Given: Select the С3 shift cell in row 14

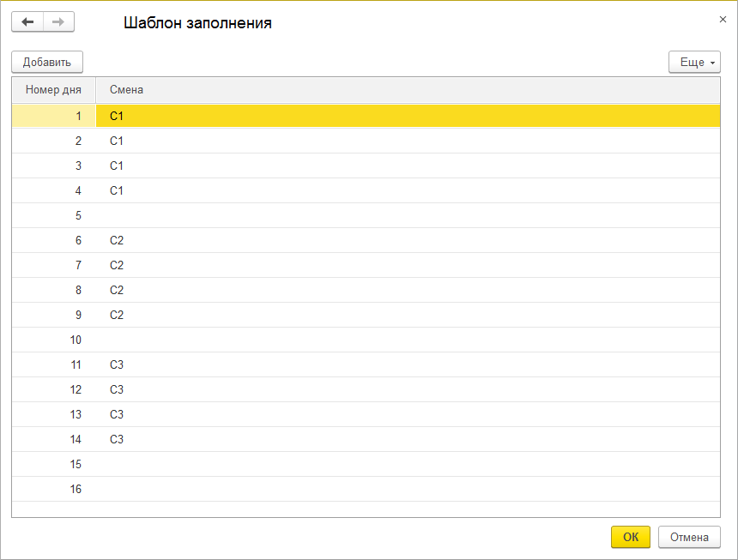Looking at the screenshot, I should [117, 439].
